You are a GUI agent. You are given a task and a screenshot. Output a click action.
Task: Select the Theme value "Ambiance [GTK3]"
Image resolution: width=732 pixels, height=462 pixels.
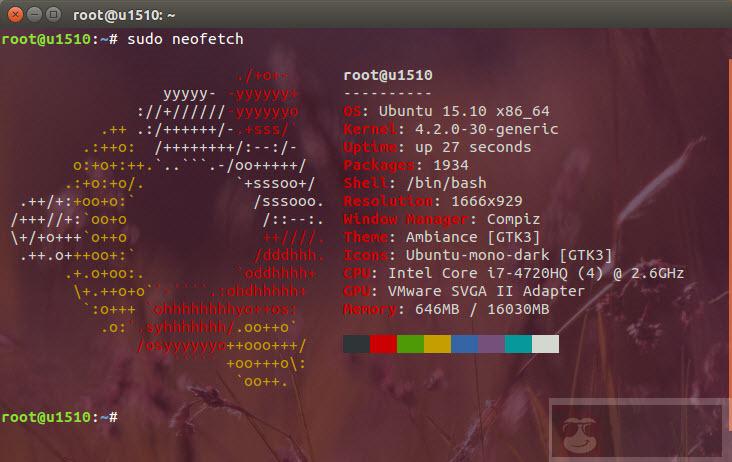coord(473,238)
